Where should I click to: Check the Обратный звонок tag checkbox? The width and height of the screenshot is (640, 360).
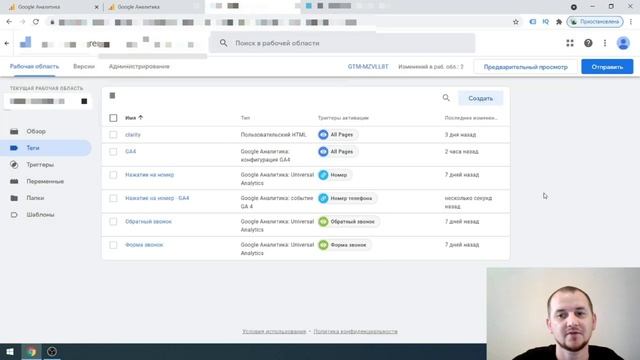[x=113, y=222]
